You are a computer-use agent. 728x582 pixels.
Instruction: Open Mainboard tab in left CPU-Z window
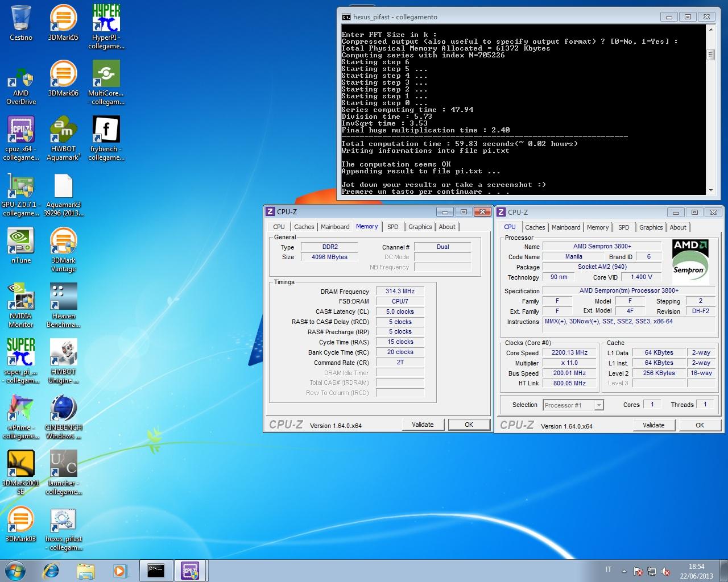(335, 227)
